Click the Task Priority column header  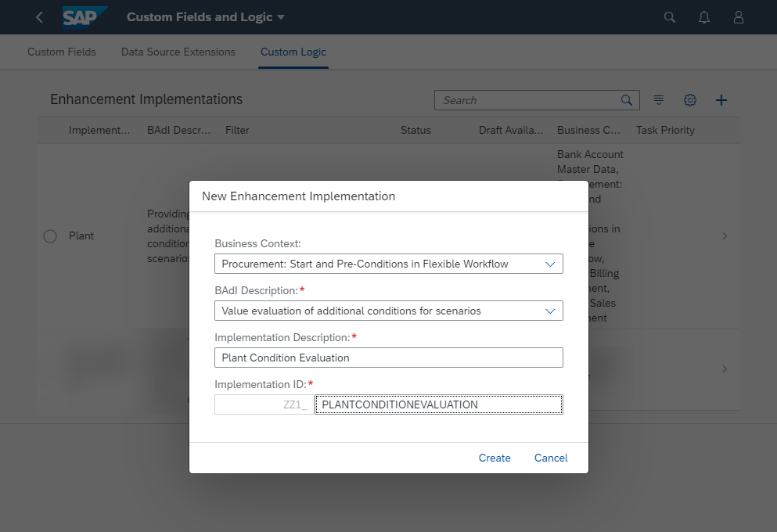(x=665, y=131)
